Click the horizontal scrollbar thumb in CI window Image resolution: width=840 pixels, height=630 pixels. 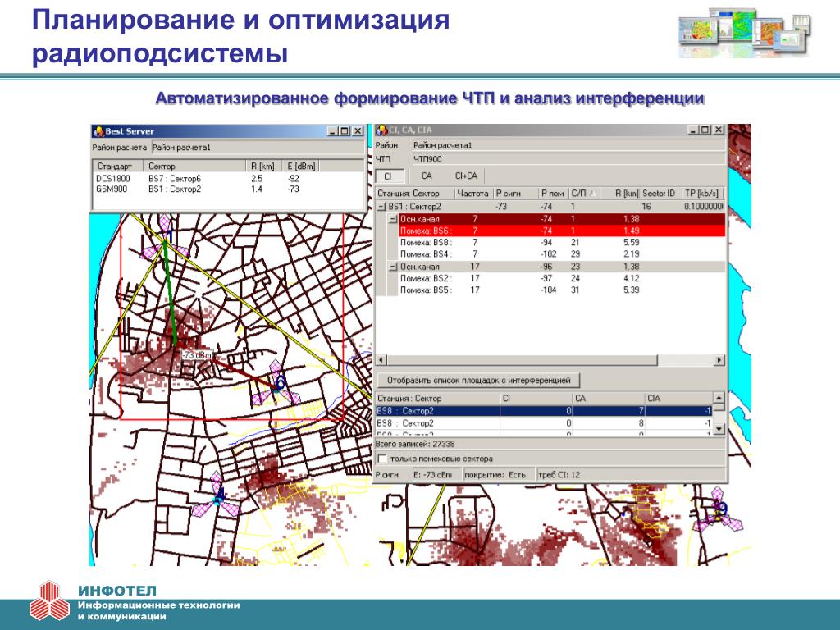[521, 361]
